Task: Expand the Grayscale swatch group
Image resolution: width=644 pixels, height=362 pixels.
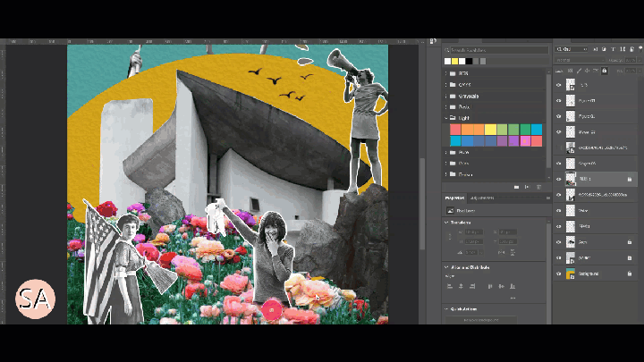Action: point(446,96)
